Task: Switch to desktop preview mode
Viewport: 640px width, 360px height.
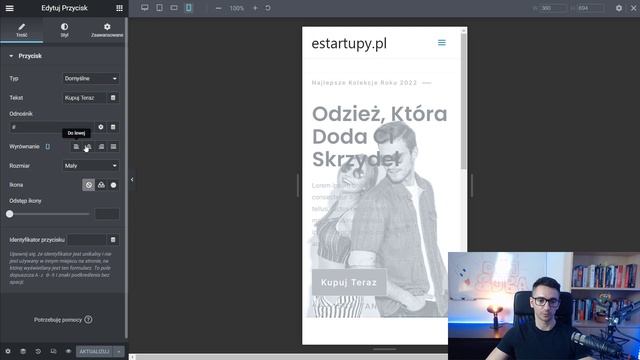Action: tap(144, 8)
